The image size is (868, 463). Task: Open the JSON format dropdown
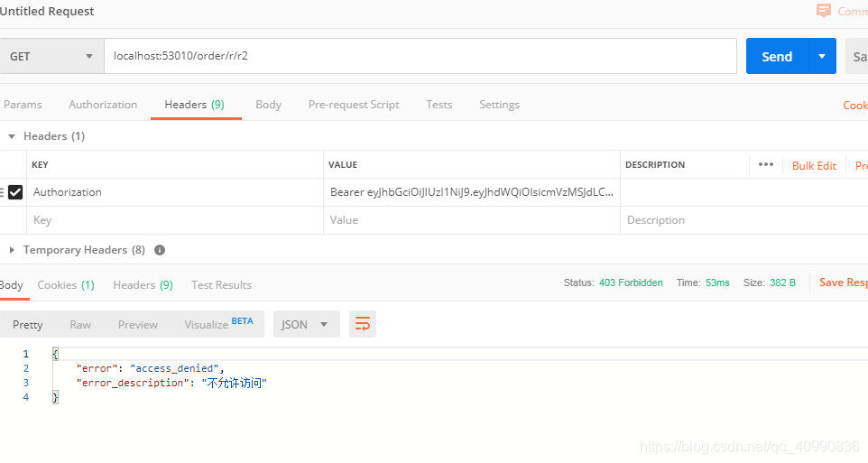[x=306, y=325]
